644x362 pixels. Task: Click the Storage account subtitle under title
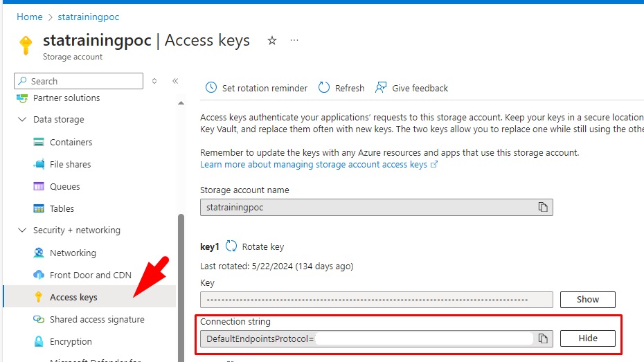click(x=73, y=57)
